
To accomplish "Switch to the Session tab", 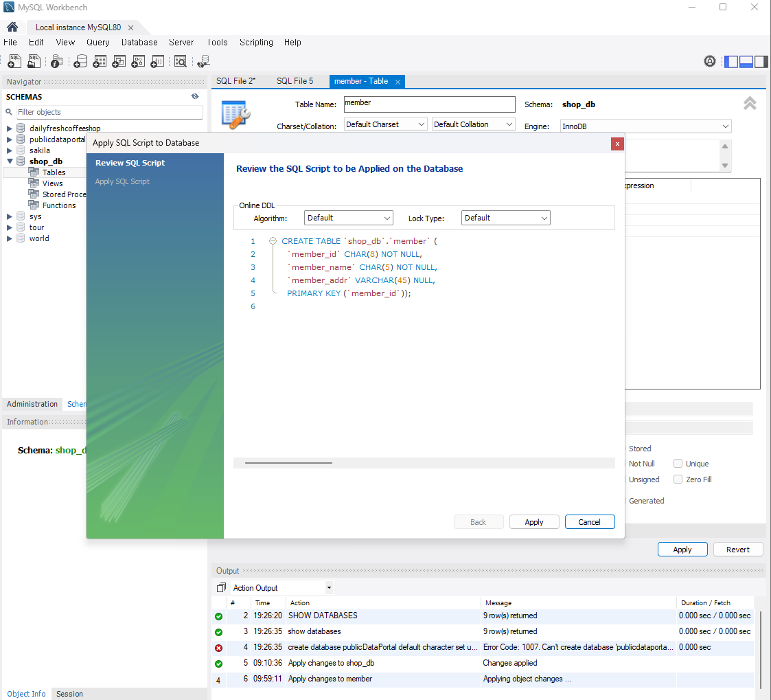I will pos(69,694).
